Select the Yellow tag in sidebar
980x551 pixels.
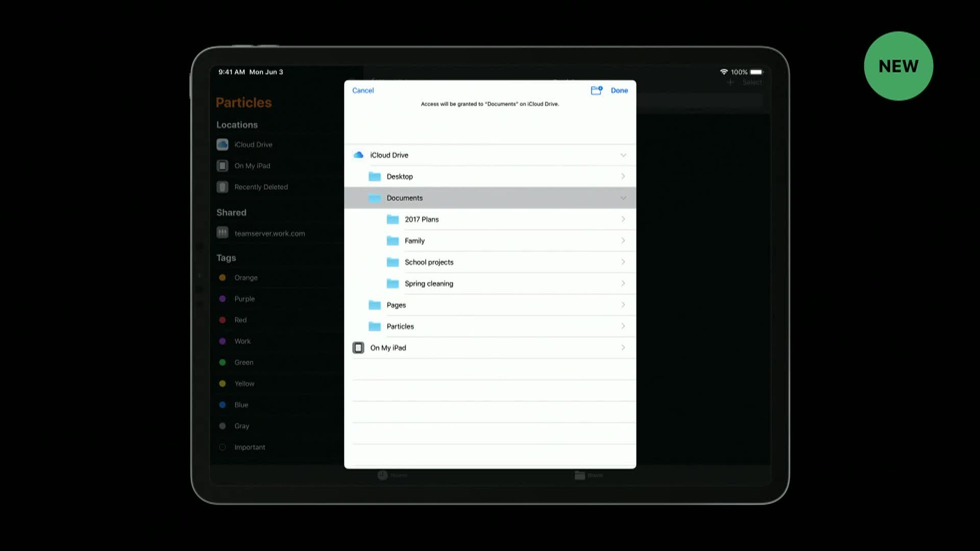[x=244, y=384]
